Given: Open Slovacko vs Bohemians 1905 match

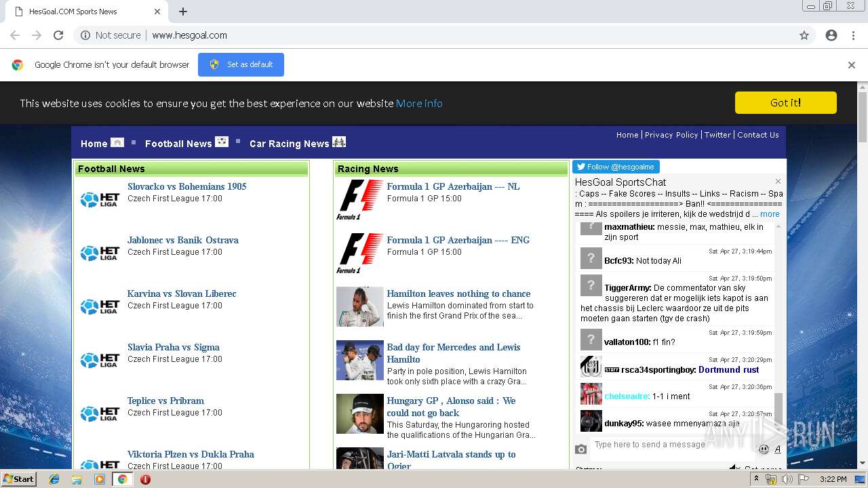Looking at the screenshot, I should (x=187, y=186).
